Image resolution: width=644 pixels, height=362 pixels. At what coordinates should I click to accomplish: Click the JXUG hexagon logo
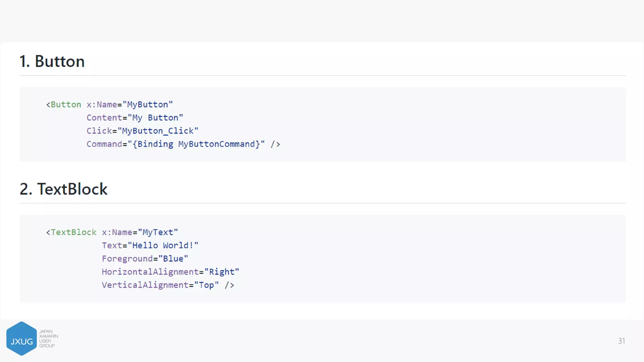click(x=21, y=339)
